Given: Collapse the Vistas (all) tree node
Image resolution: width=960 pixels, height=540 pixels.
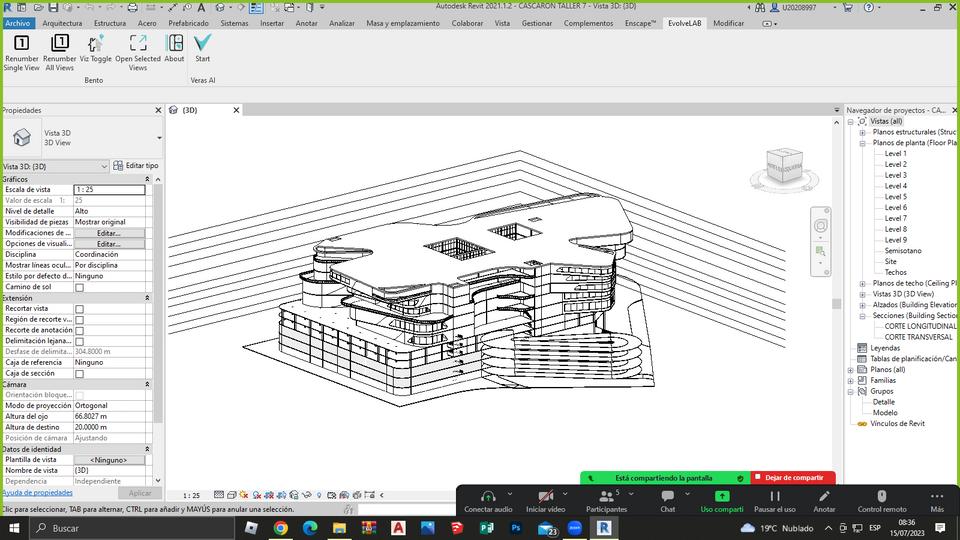Looking at the screenshot, I should [x=850, y=121].
